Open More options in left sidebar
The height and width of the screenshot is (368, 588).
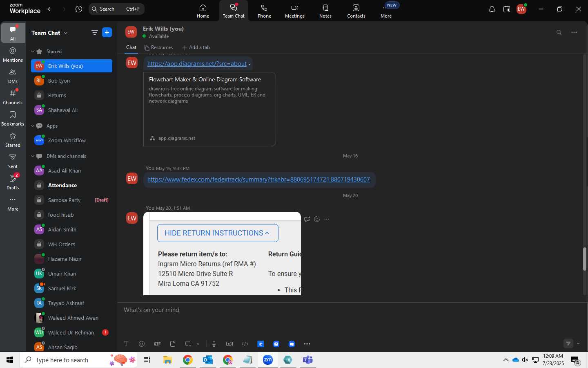click(x=13, y=204)
